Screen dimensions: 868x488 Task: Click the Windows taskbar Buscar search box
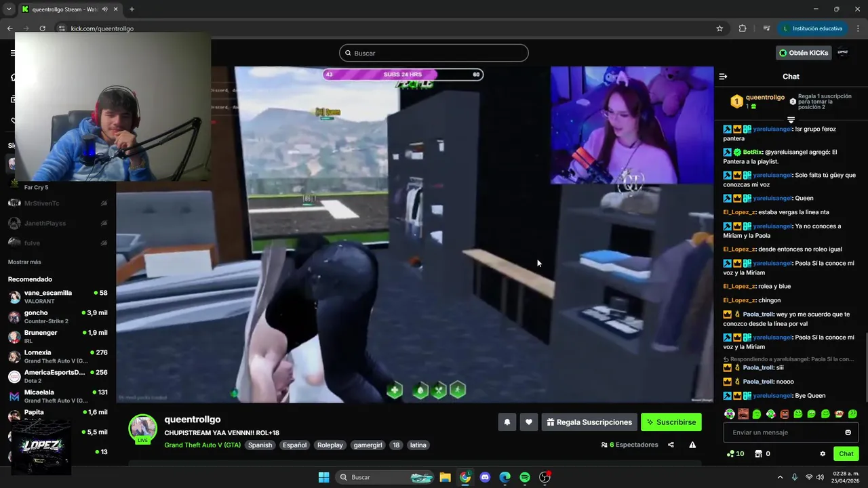pos(384,477)
